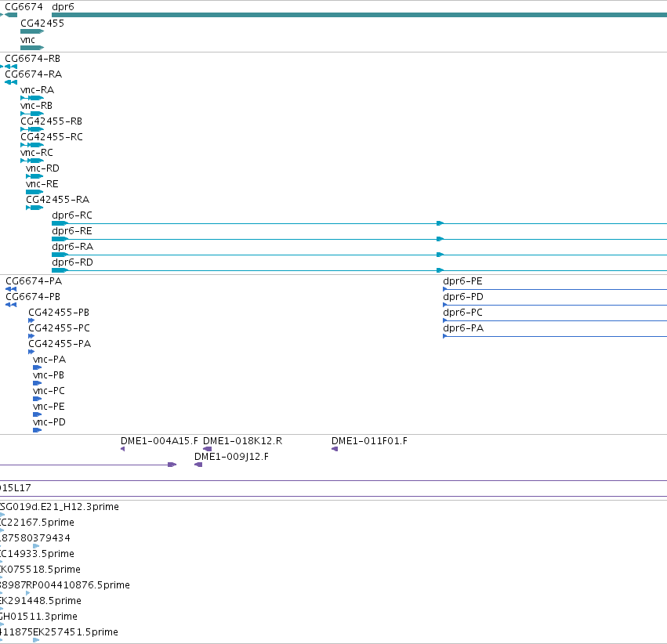This screenshot has height=644, width=667.
Task: Select the vnc-RE transcript label
Action: 42,184
